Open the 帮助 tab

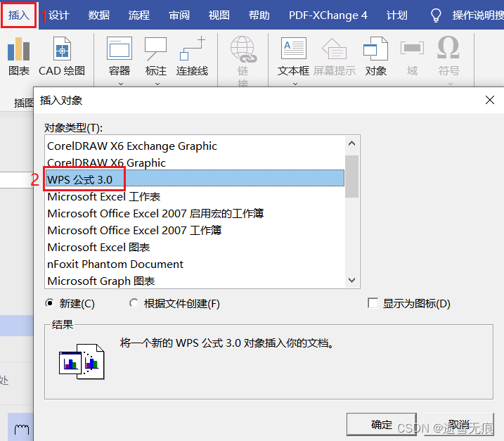259,15
